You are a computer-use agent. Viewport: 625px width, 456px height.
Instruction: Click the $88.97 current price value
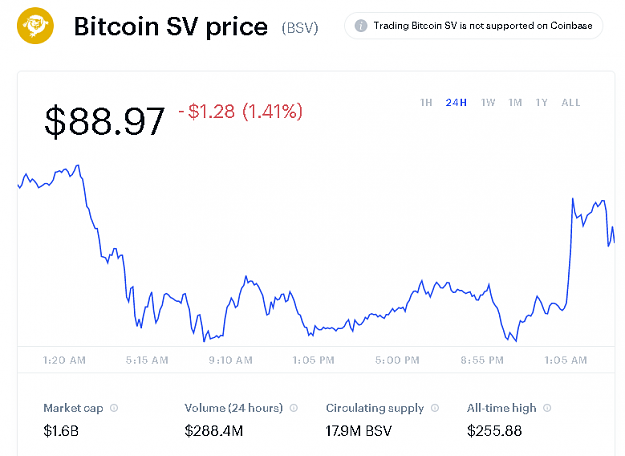[x=104, y=121]
